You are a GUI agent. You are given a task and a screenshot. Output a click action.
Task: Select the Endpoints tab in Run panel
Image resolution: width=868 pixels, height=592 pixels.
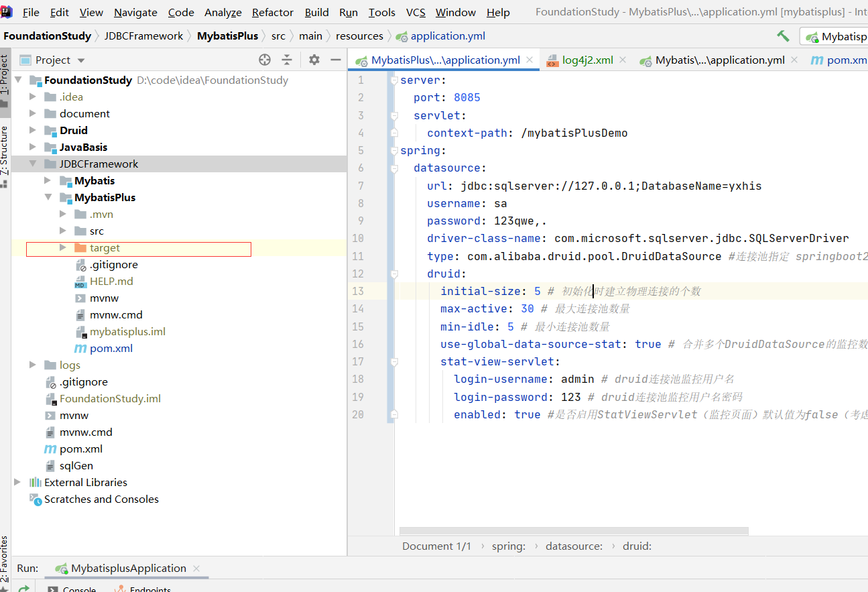coord(142,589)
